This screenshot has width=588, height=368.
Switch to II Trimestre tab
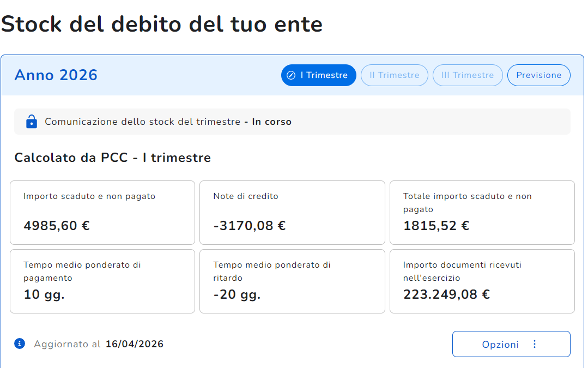coord(394,75)
